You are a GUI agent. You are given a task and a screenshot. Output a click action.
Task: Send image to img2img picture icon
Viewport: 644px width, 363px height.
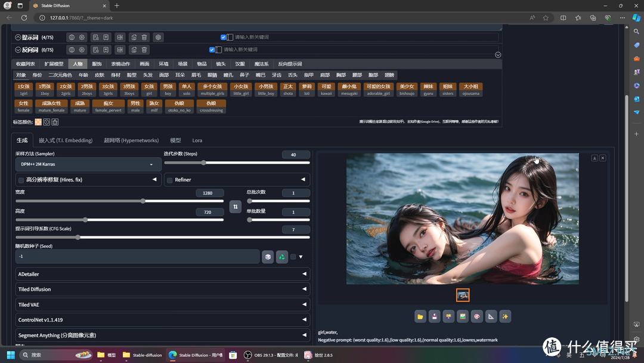pyautogui.click(x=463, y=316)
